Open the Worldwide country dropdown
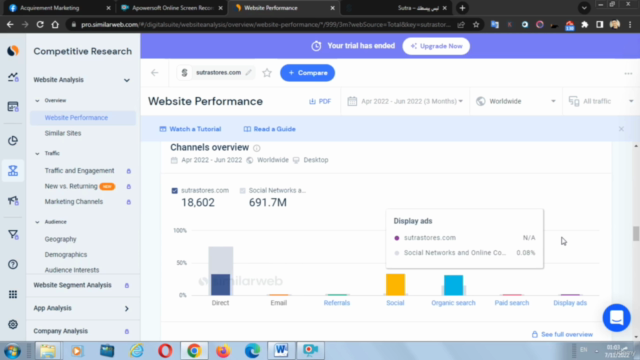Image resolution: width=640 pixels, height=360 pixels. [x=516, y=101]
